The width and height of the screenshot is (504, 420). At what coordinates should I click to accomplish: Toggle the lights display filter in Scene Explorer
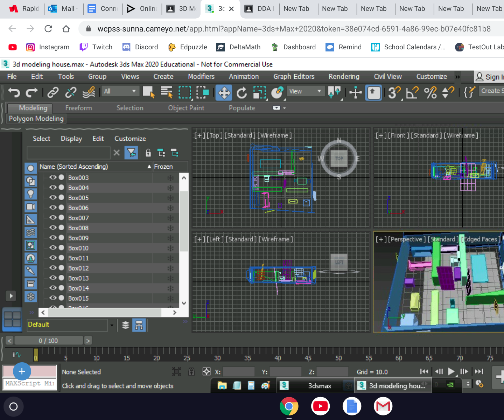coord(31,194)
